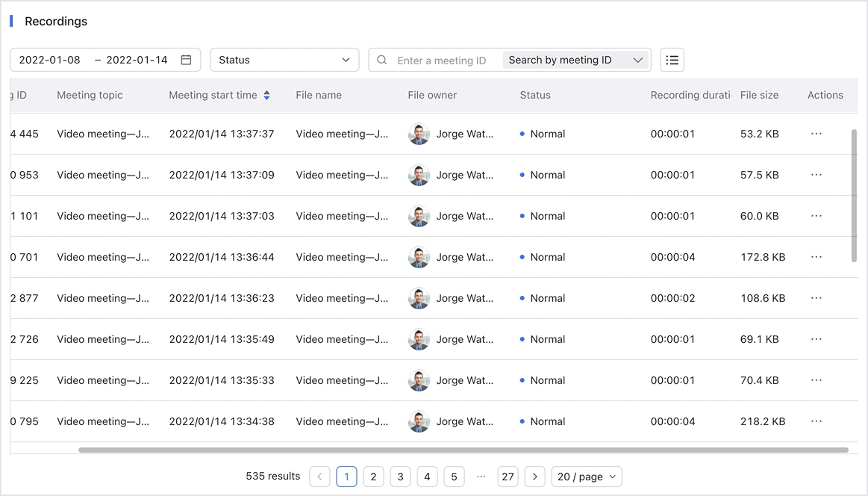Jump to page 4
Viewport: 868px width, 496px height.
pyautogui.click(x=428, y=477)
